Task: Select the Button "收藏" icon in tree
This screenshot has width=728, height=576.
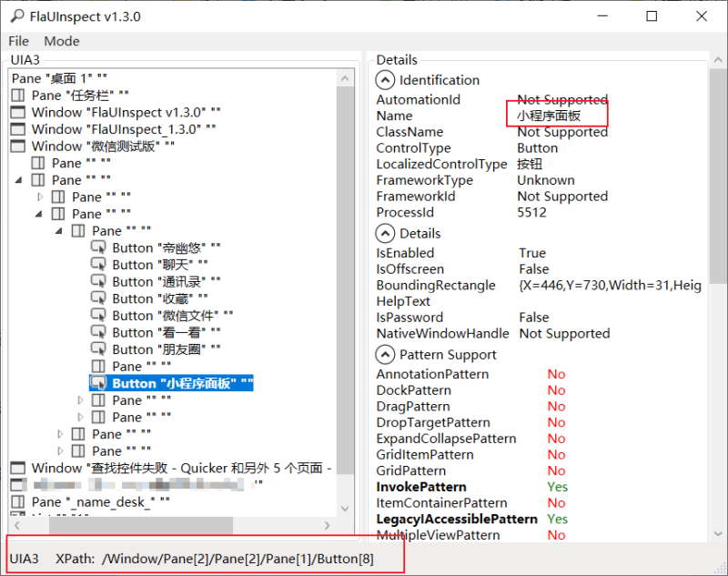Action: click(98, 298)
